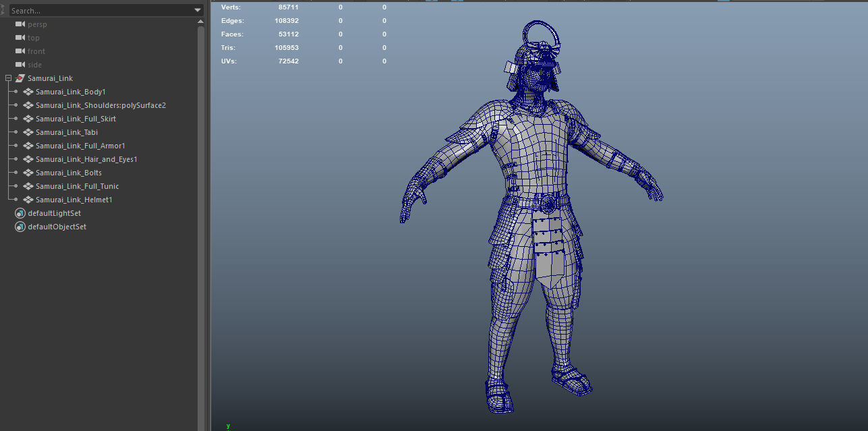
Task: Select Samurai_Link_Helmet1 in the outliner
Action: pyautogui.click(x=74, y=200)
